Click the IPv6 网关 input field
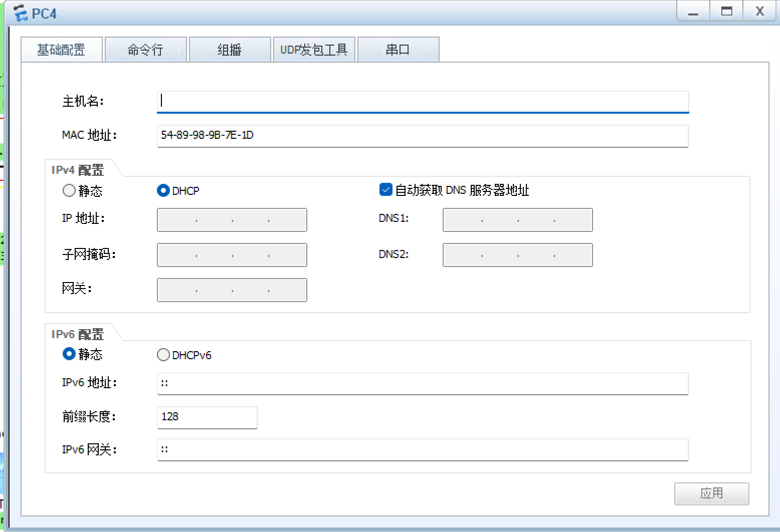Image resolution: width=780 pixels, height=532 pixels. point(423,449)
